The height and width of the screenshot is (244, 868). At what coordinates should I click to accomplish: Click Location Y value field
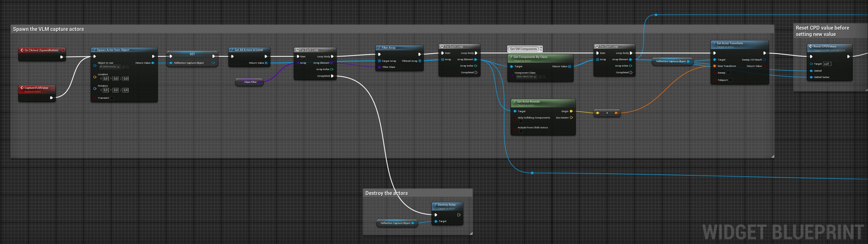click(x=115, y=78)
